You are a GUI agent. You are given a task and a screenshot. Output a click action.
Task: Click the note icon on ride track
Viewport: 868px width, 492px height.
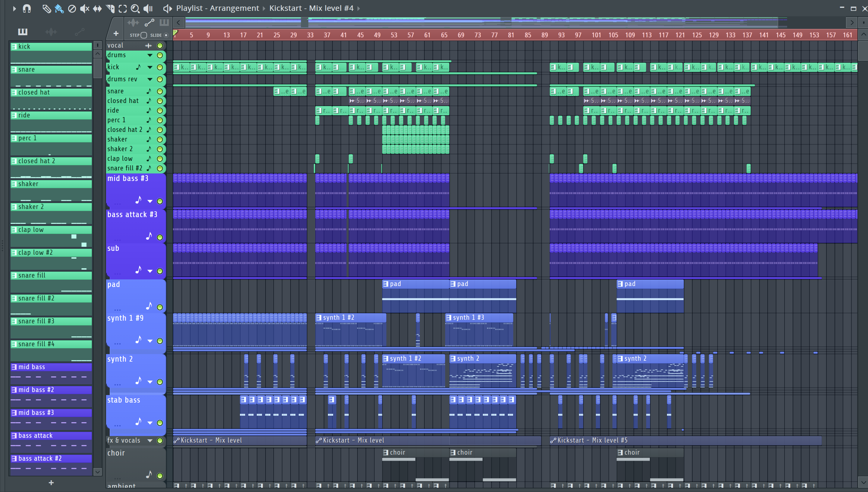(x=149, y=111)
